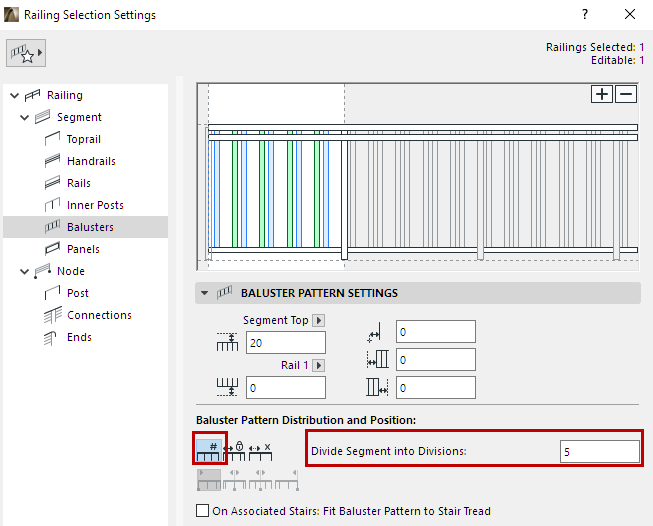This screenshot has width=653, height=526.
Task: Select fixed pattern length distribution icon
Action: pos(235,451)
